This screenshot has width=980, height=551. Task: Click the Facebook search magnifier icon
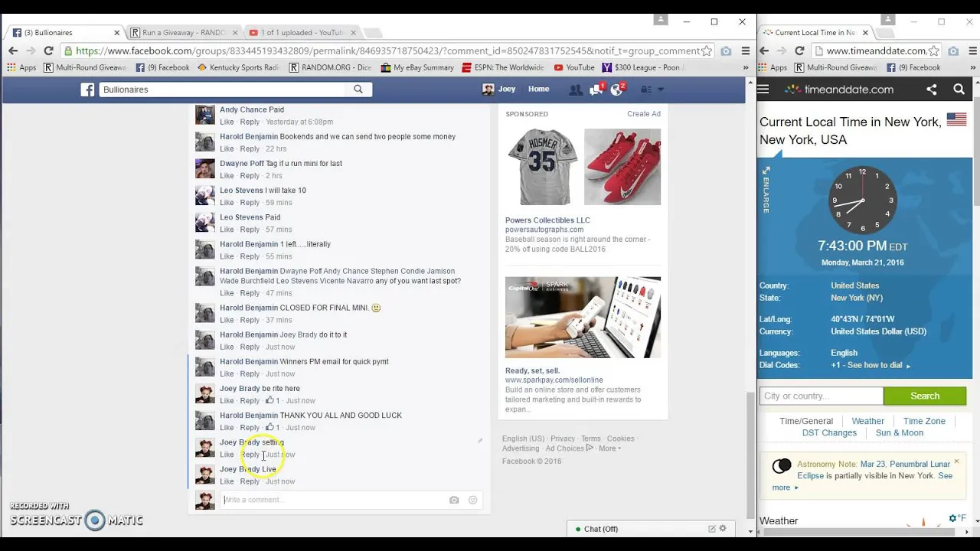[x=358, y=90]
